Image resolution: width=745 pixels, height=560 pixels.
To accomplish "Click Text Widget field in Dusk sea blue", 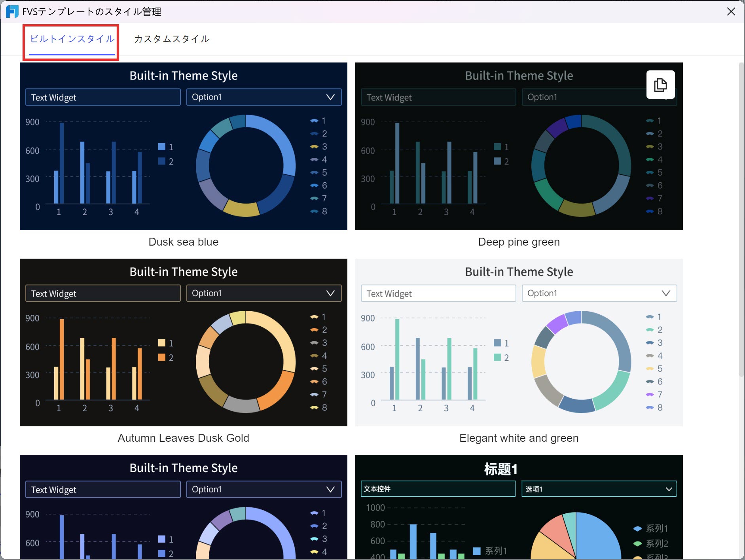I will click(103, 97).
